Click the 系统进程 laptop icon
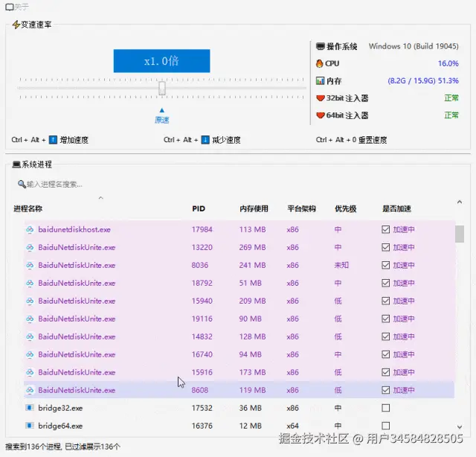 pos(16,164)
